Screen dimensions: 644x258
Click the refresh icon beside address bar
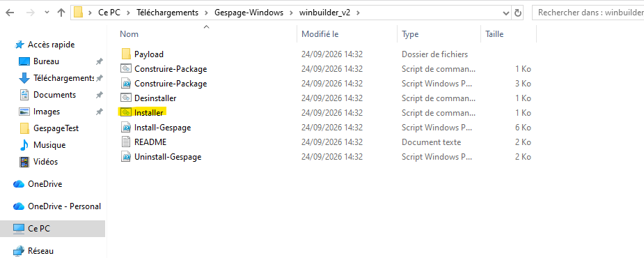(x=518, y=13)
